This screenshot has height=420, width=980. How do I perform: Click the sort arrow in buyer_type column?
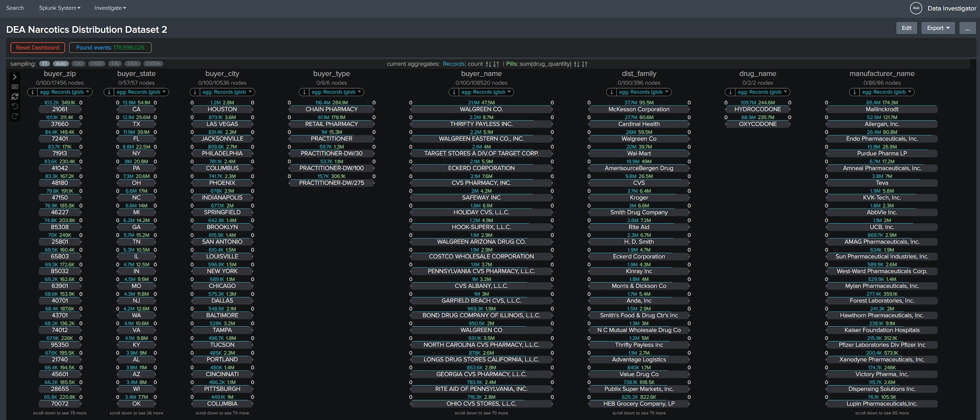(304, 92)
